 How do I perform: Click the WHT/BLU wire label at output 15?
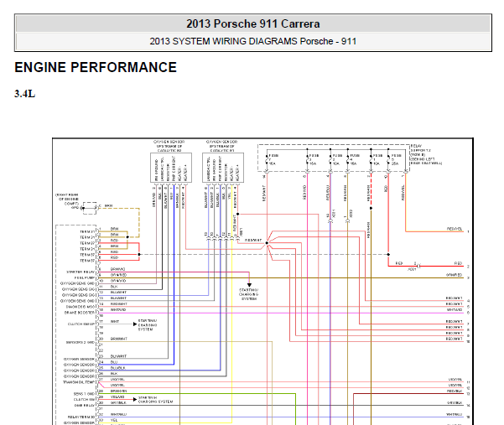(455, 414)
